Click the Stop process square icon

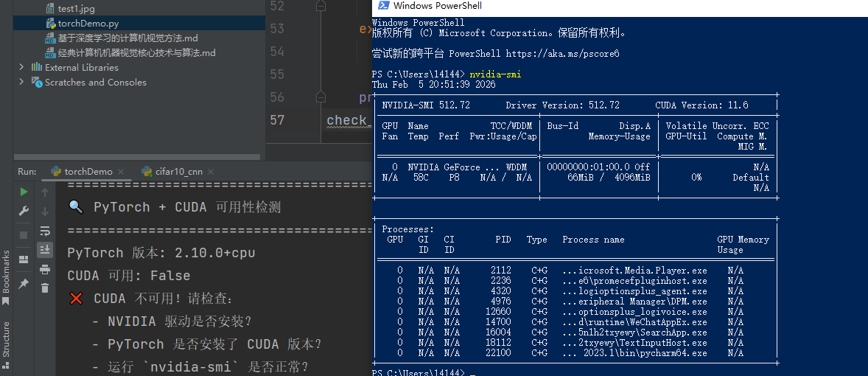tap(24, 234)
